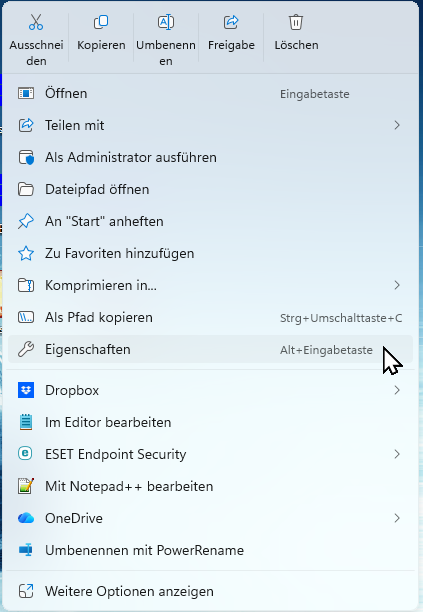The image size is (423, 612).
Task: Click the OneDrive cloud icon
Action: pos(26,518)
